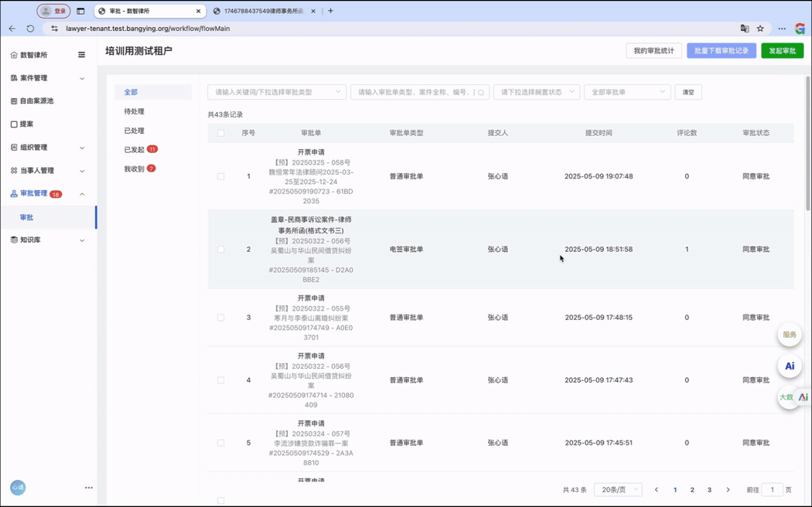The image size is (812, 507).
Task: Open the 审批 submenu item
Action: [x=48, y=217]
